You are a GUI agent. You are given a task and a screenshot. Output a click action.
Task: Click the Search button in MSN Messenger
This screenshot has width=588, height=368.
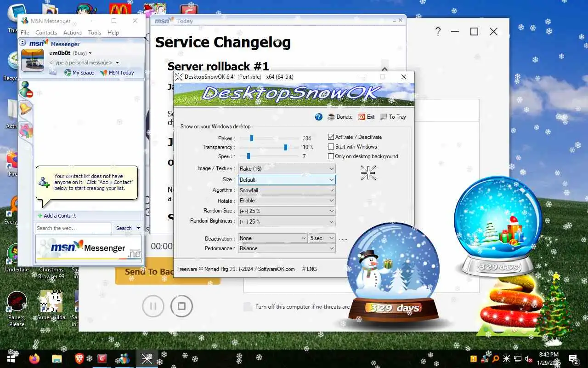[x=124, y=228]
